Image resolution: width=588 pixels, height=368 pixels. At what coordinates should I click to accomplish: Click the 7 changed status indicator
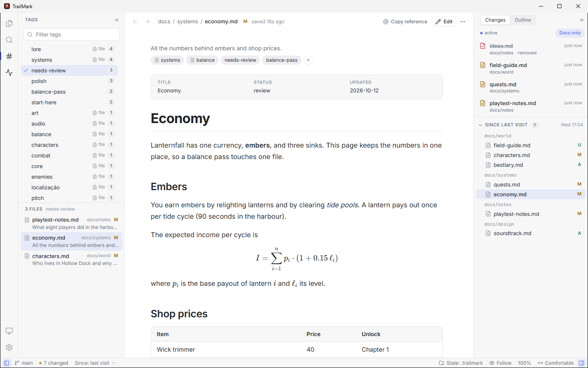point(53,363)
